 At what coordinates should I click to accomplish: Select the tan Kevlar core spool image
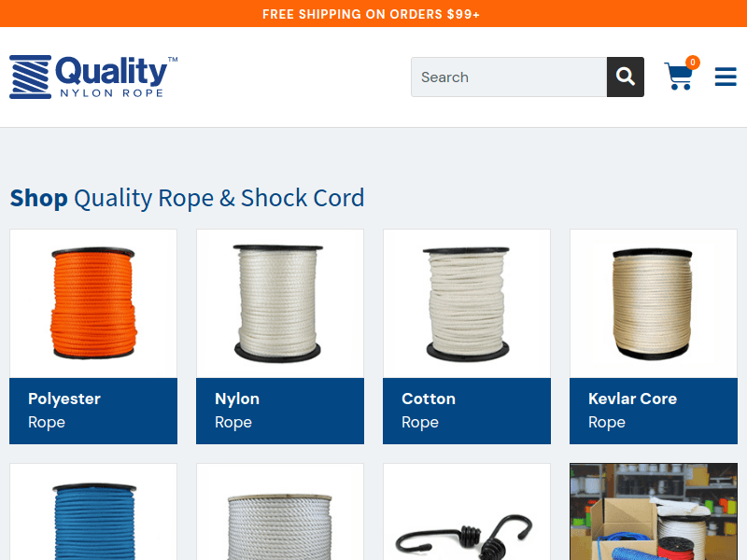point(652,304)
